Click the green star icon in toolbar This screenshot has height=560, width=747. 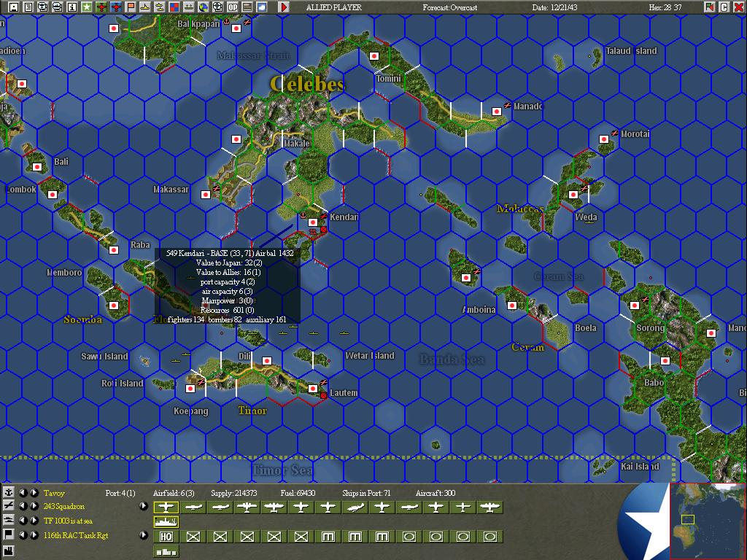pyautogui.click(x=87, y=7)
